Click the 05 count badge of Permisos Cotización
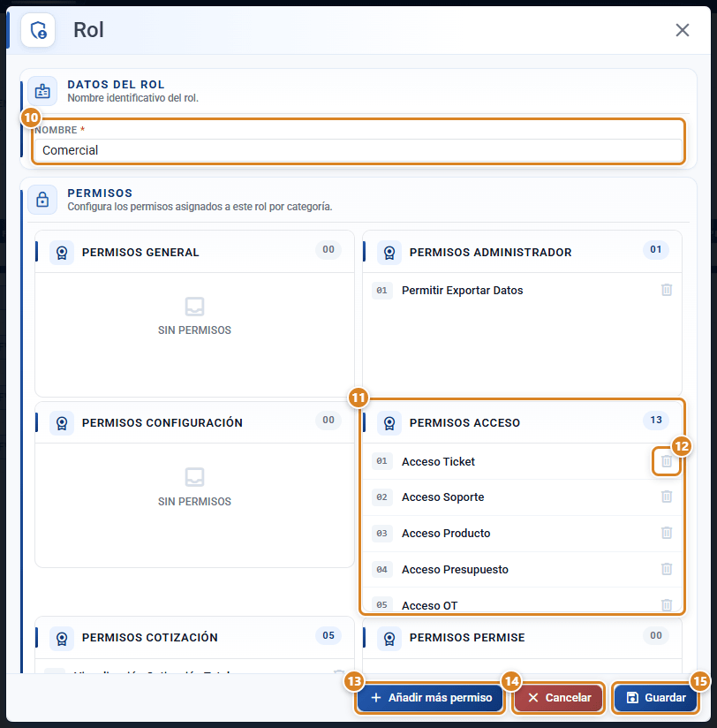Viewport: 717px width, 728px height. pyautogui.click(x=328, y=635)
